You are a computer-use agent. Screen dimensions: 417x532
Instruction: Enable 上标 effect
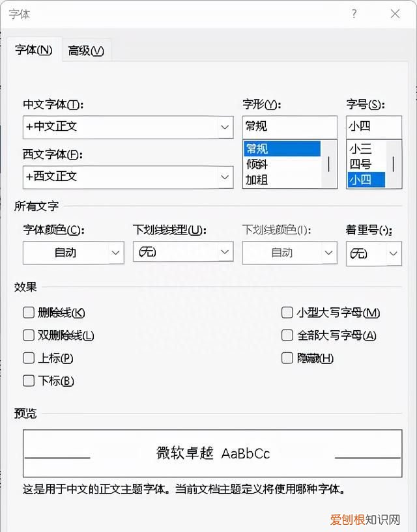[29, 358]
